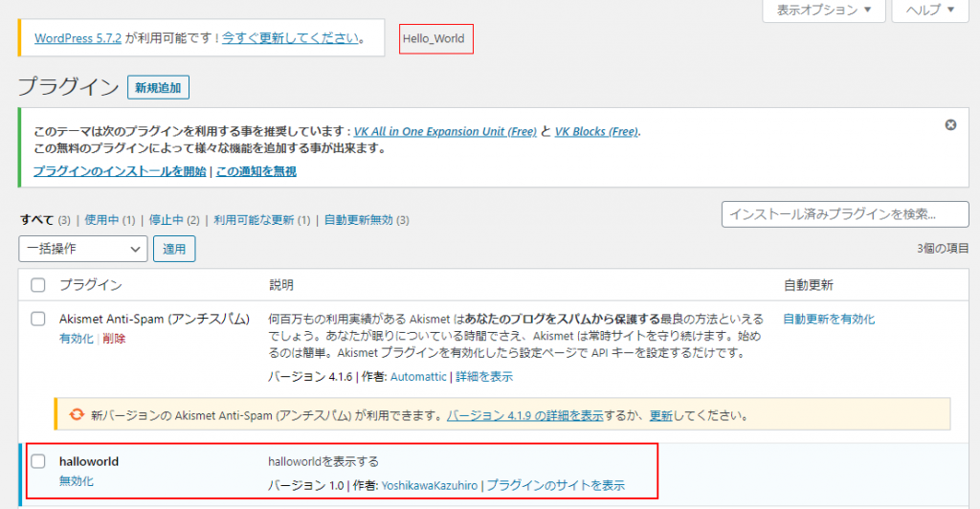980x509 pixels.
Task: Delete Akismet using 削除 link
Action: click(114, 339)
